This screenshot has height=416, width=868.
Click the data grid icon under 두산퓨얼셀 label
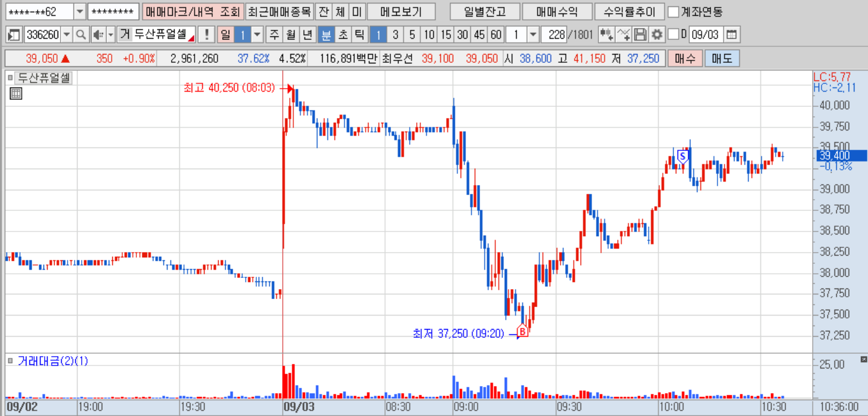tap(16, 93)
